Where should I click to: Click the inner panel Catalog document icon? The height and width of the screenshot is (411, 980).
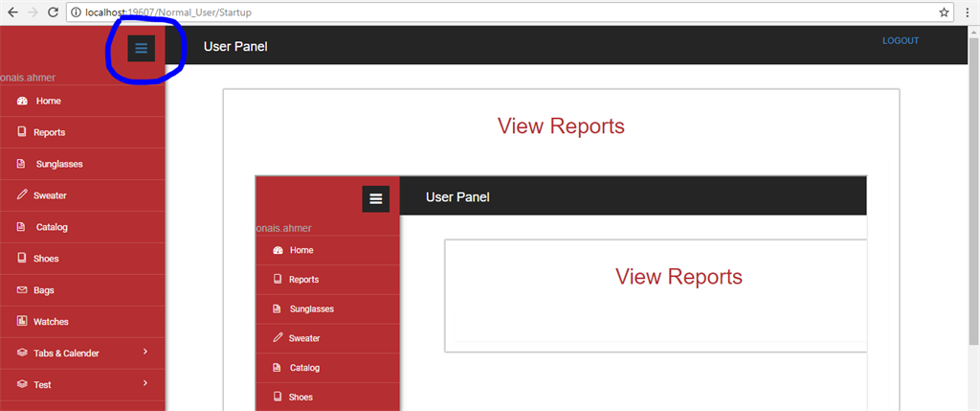click(x=277, y=367)
